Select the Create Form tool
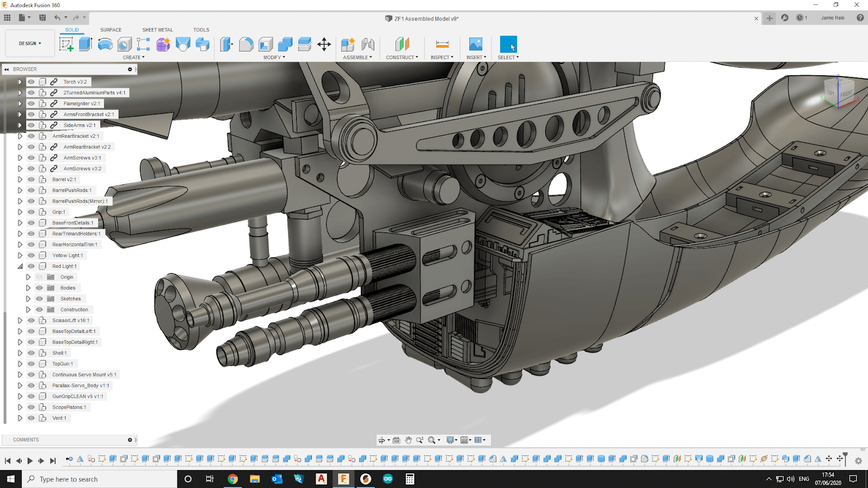 163,44
